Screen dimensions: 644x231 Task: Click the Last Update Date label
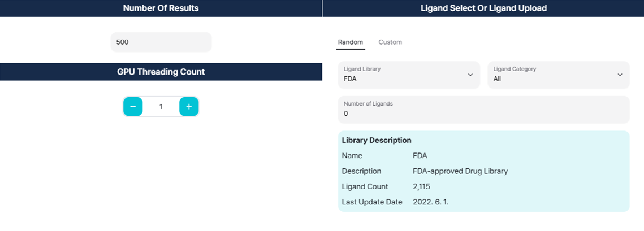click(372, 202)
